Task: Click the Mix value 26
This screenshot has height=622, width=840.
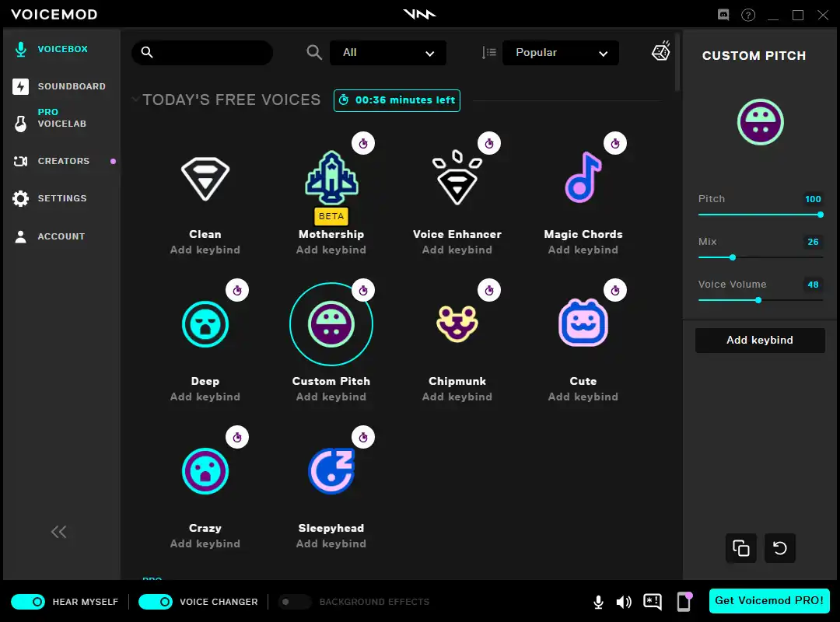Action: pos(813,242)
